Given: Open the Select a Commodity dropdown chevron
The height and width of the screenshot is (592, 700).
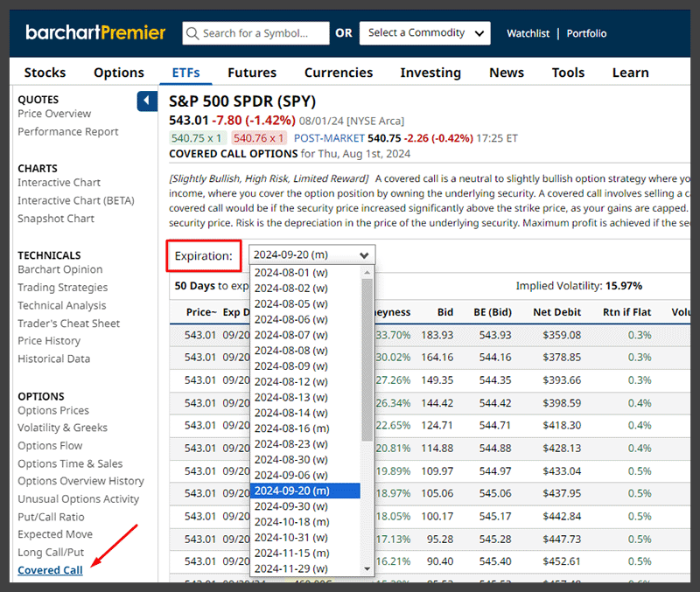Looking at the screenshot, I should click(479, 33).
